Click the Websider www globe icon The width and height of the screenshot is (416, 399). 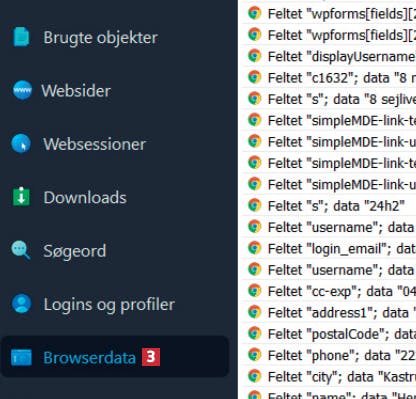(x=22, y=90)
